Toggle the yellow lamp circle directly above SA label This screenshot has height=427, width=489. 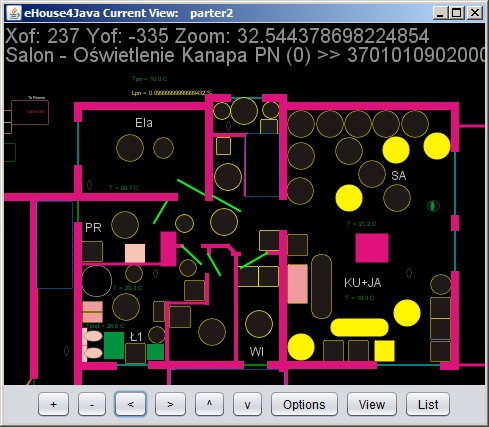(396, 150)
